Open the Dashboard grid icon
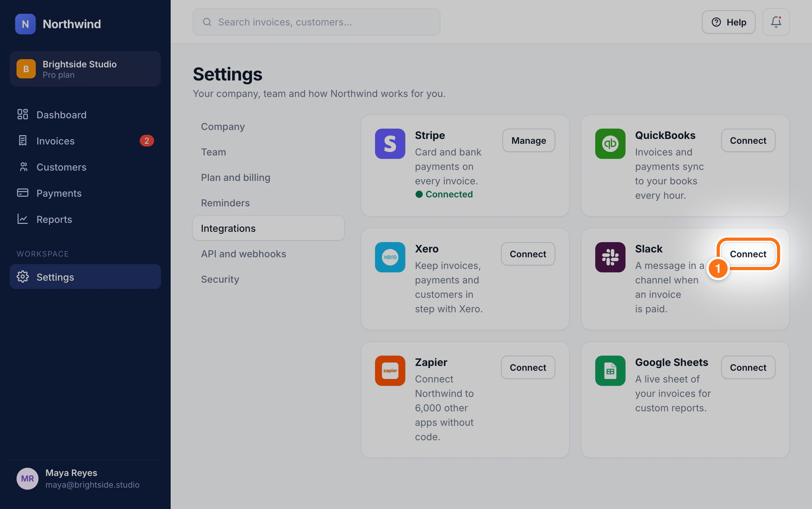812x509 pixels. 23,115
